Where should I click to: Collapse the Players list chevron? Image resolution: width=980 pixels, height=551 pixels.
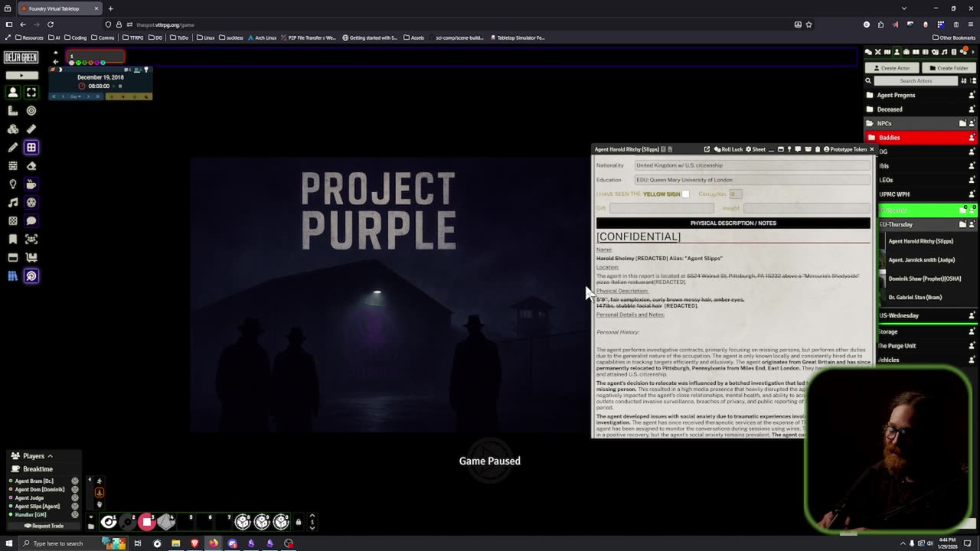pyautogui.click(x=50, y=456)
